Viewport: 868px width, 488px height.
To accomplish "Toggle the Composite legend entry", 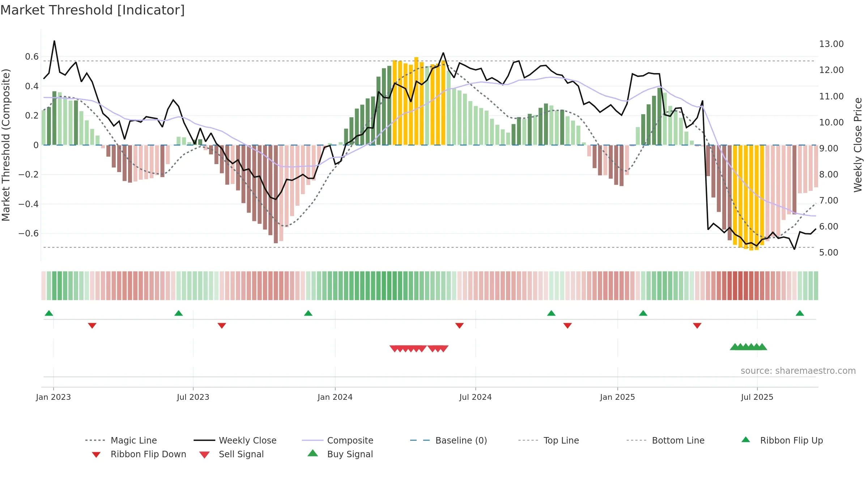I will tap(338, 440).
